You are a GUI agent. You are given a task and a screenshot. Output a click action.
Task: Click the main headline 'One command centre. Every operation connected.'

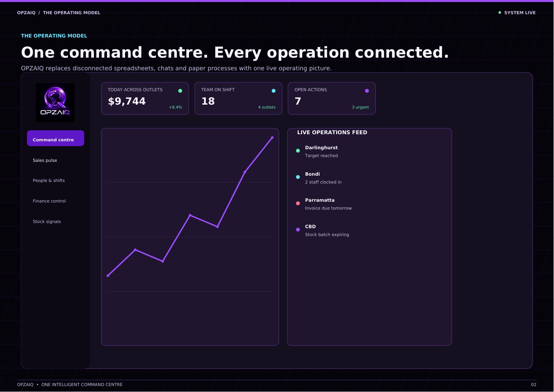coord(235,53)
